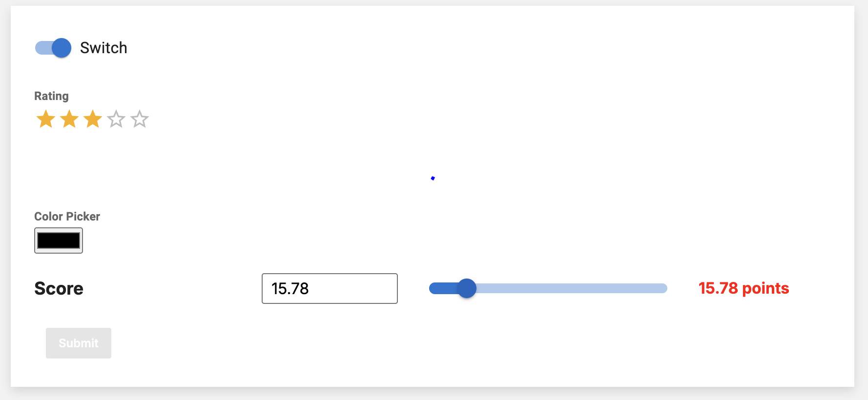
Task: Select the fifth star rating
Action: tap(140, 119)
